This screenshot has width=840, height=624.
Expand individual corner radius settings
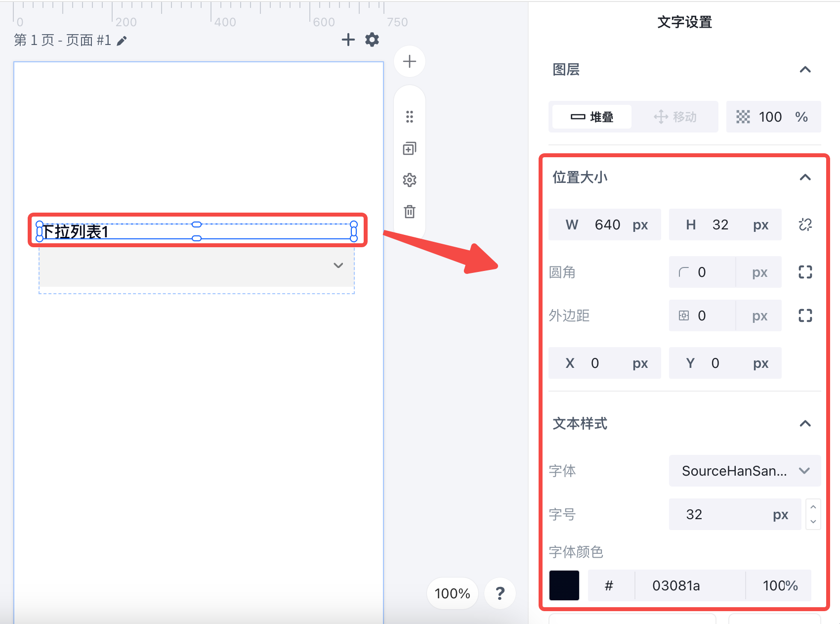pyautogui.click(x=805, y=272)
